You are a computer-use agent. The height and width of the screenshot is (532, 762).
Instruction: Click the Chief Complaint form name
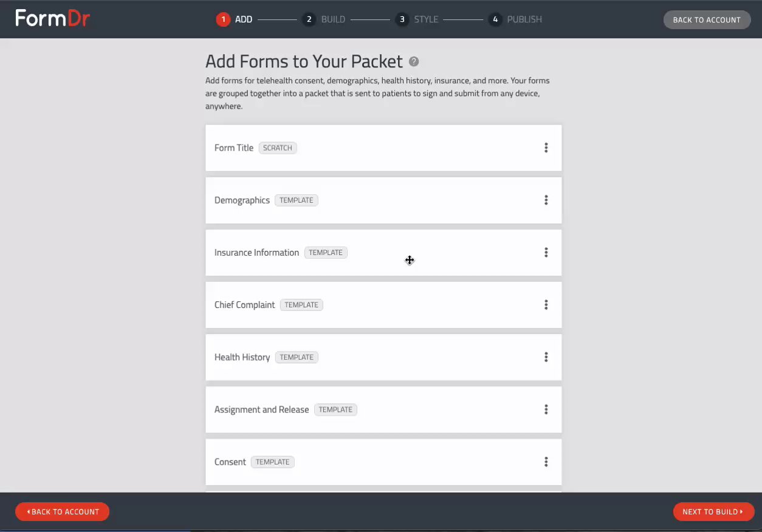(244, 305)
